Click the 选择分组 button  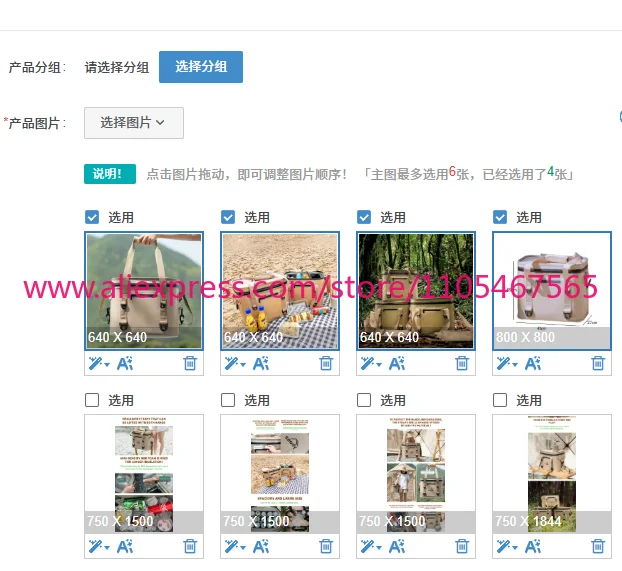click(x=201, y=67)
